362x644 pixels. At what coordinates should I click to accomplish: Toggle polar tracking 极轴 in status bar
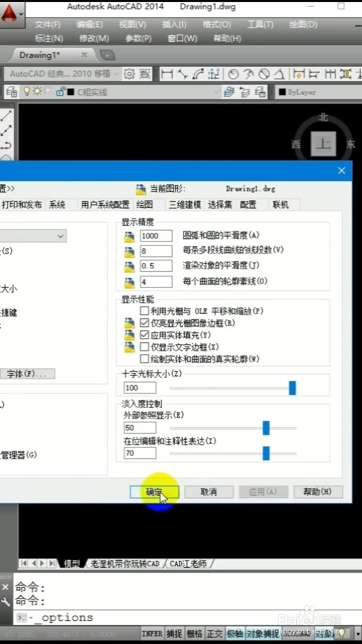(235, 633)
